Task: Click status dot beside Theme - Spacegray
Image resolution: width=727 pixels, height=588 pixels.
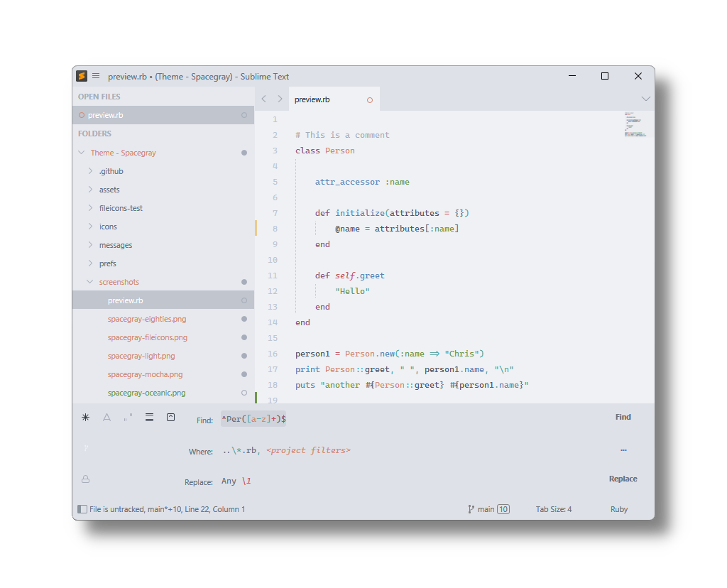Action: click(x=244, y=153)
